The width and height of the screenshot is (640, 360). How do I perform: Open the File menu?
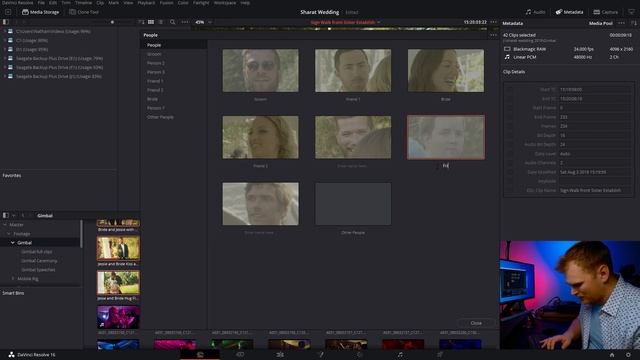[x=41, y=2]
